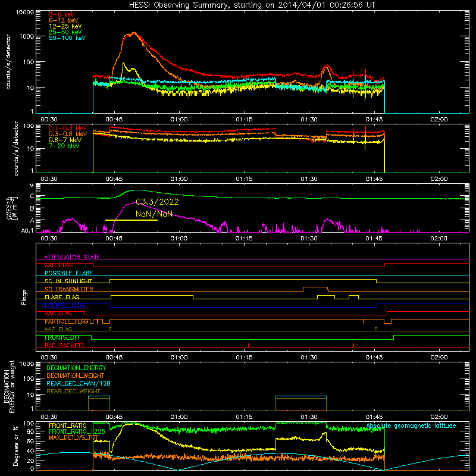Viewport: 476px width, 476px height.
Task: Select the 50-100 keV legend label
Action: 67,38
